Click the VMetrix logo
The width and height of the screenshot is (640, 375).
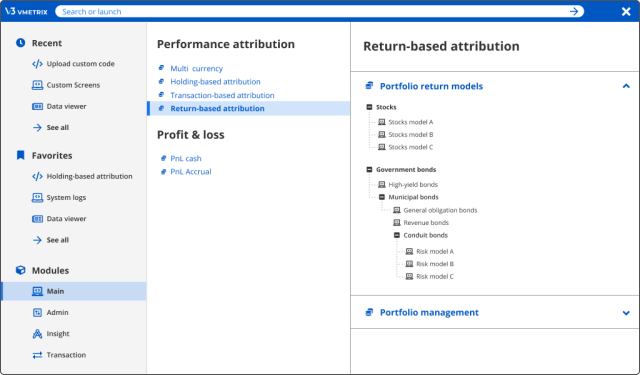pos(26,11)
